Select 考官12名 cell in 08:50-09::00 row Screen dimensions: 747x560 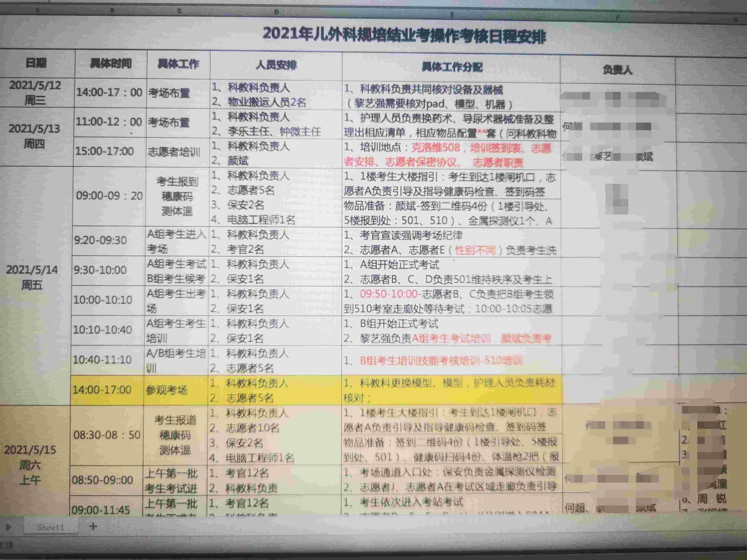tap(274, 480)
